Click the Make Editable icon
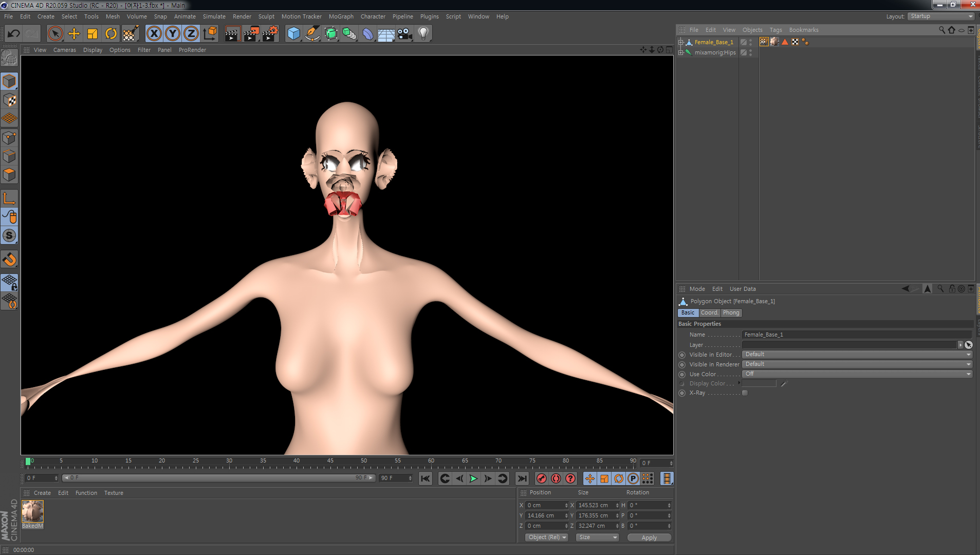 (9, 58)
